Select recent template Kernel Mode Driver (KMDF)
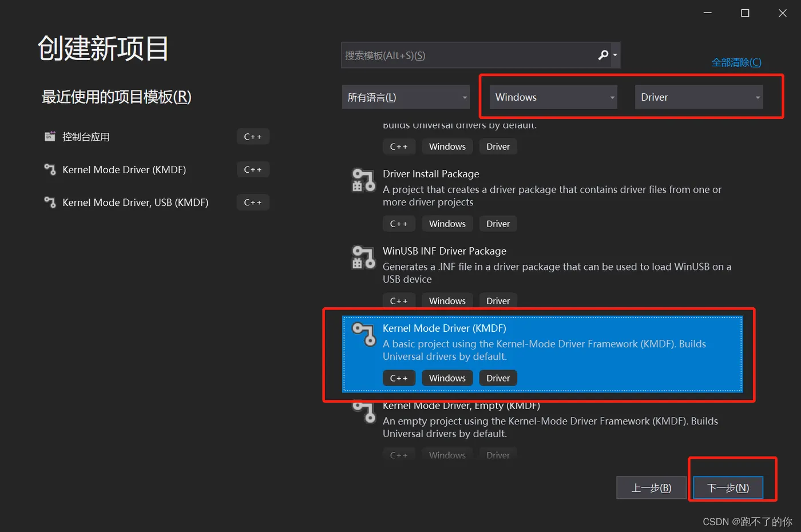This screenshot has height=532, width=801. pyautogui.click(x=124, y=170)
